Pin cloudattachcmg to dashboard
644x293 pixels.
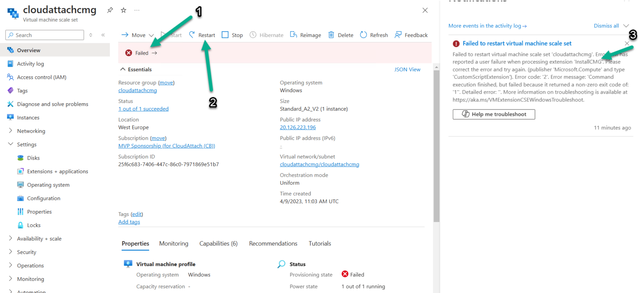(x=109, y=10)
